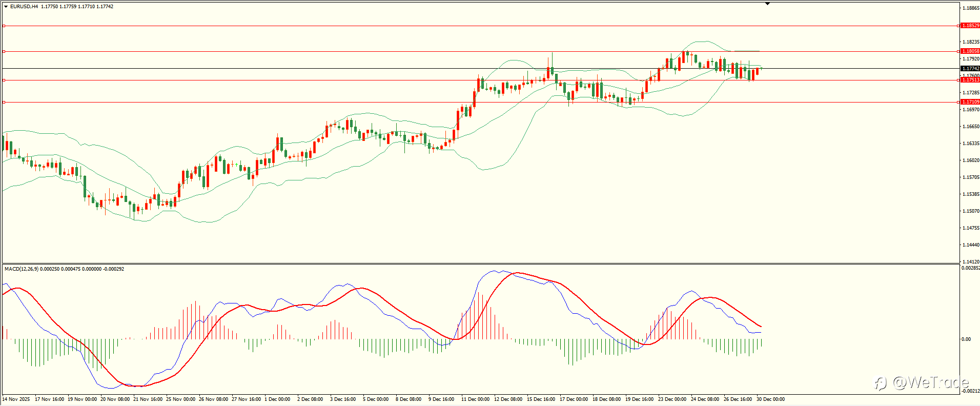Image resolution: width=980 pixels, height=406 pixels.
Task: Click the 1.14120 price scale label
Action: [x=971, y=262]
